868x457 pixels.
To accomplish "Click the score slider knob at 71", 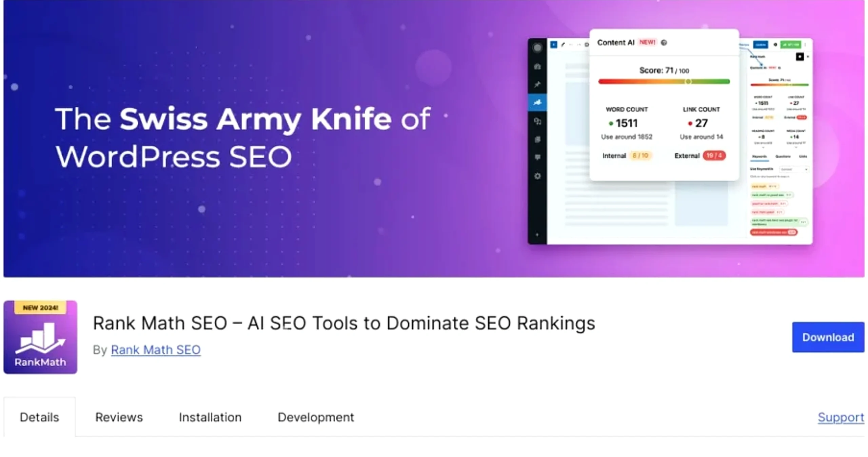I will pos(688,81).
